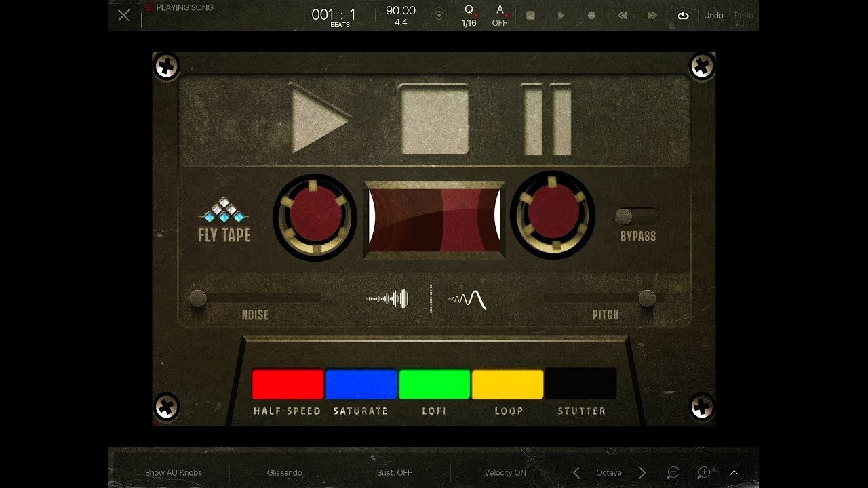Image resolution: width=868 pixels, height=488 pixels.
Task: Click the left tape reel
Action: pos(315,217)
